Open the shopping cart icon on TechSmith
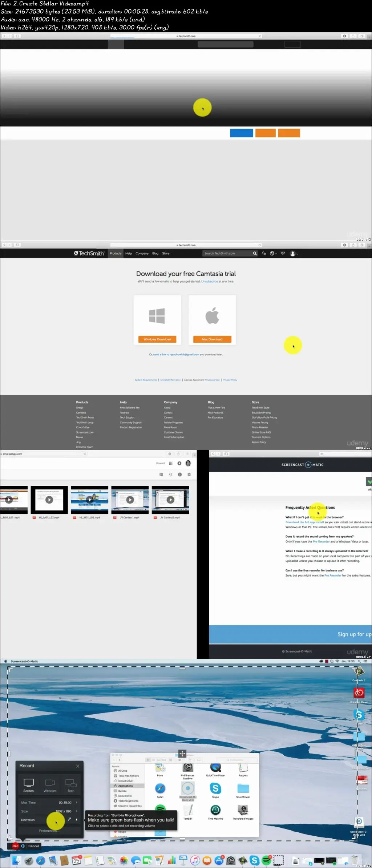The height and width of the screenshot is (868, 372). click(283, 253)
